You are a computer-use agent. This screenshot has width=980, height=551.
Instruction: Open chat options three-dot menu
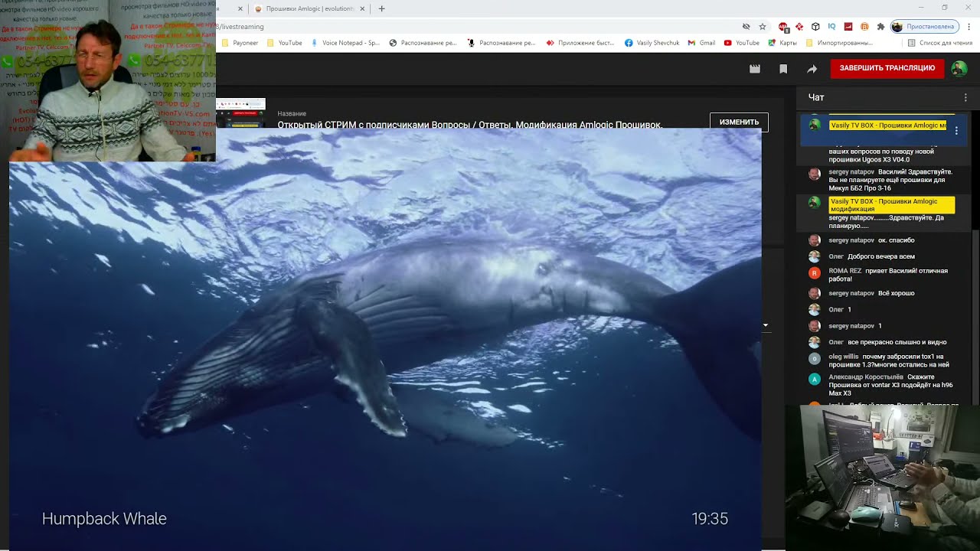965,97
